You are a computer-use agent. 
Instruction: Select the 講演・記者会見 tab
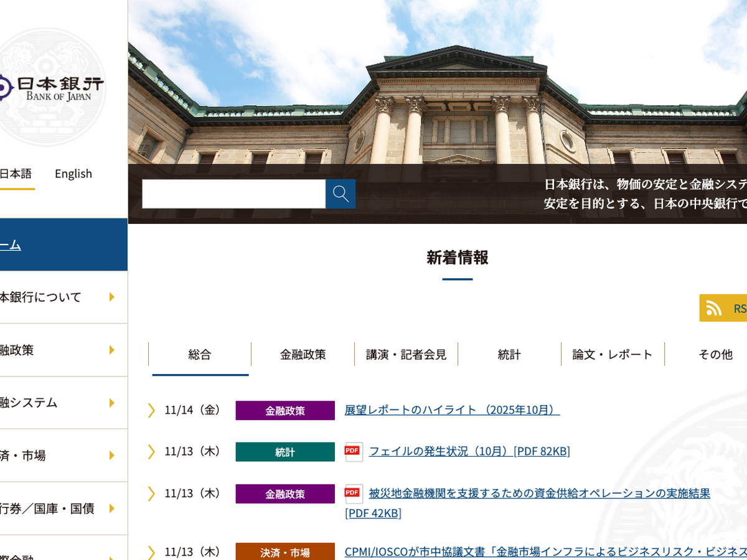[x=406, y=355]
